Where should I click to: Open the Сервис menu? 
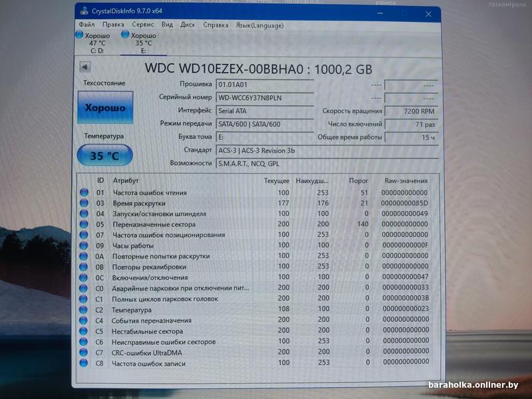click(x=143, y=25)
